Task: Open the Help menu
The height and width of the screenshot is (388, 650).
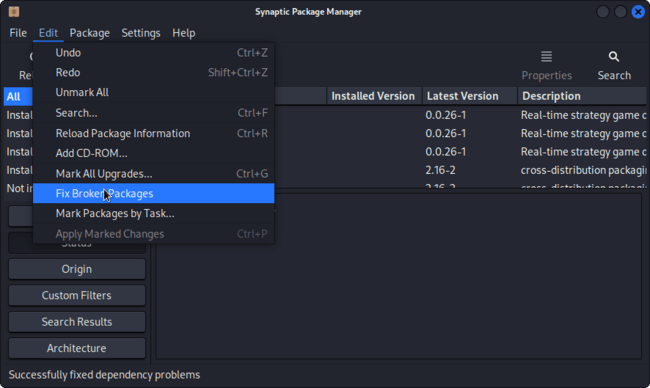Action: tap(184, 33)
